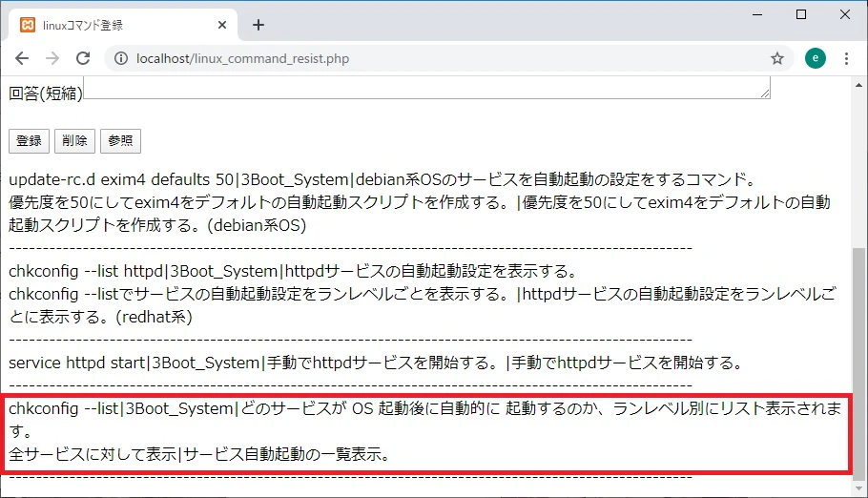Screen dimensions: 868x498
Task: Close the 'linuxコマンド登録' tab
Action: tap(222, 25)
